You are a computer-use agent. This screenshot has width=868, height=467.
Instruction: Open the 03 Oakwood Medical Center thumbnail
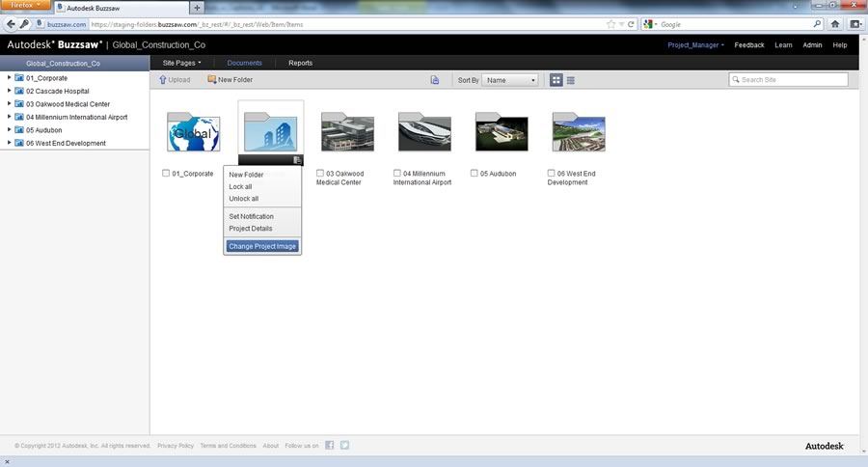pos(347,132)
